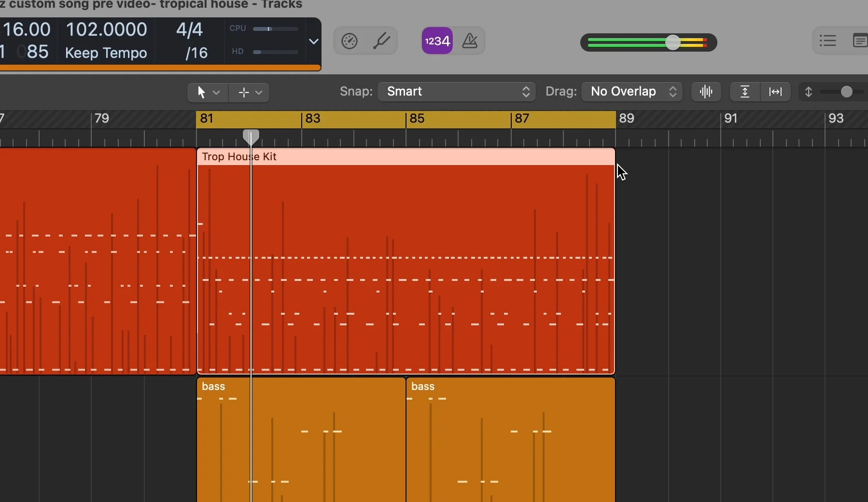
Task: Click the 102.0000 tempo value
Action: (107, 29)
